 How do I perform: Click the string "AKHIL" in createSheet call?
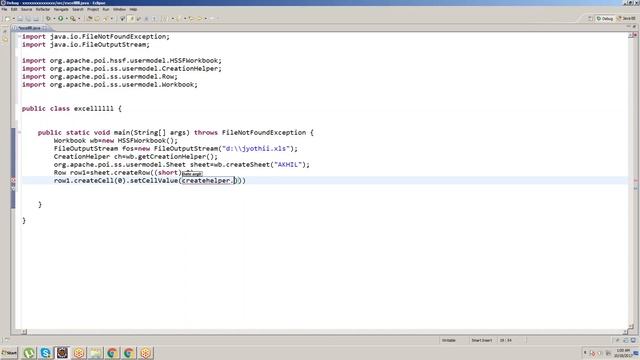288,164
